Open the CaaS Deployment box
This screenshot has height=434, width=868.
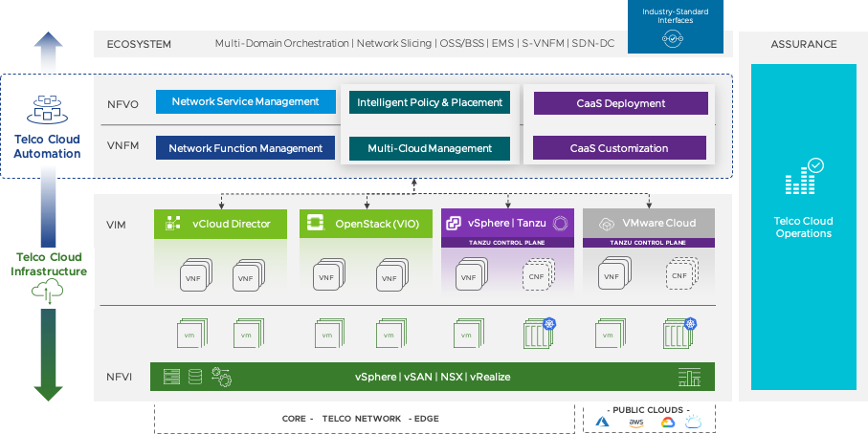[620, 103]
